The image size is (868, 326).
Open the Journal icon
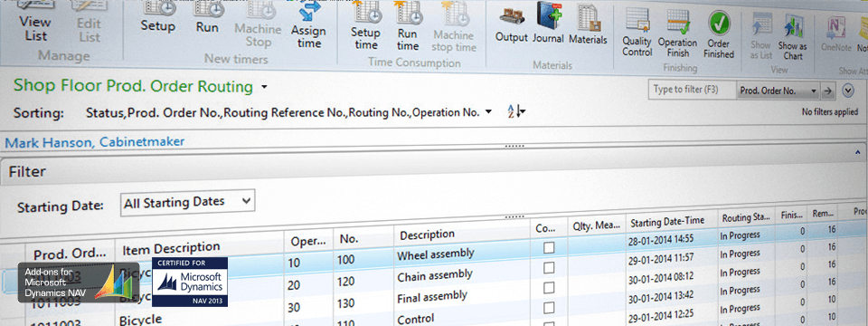pyautogui.click(x=548, y=24)
